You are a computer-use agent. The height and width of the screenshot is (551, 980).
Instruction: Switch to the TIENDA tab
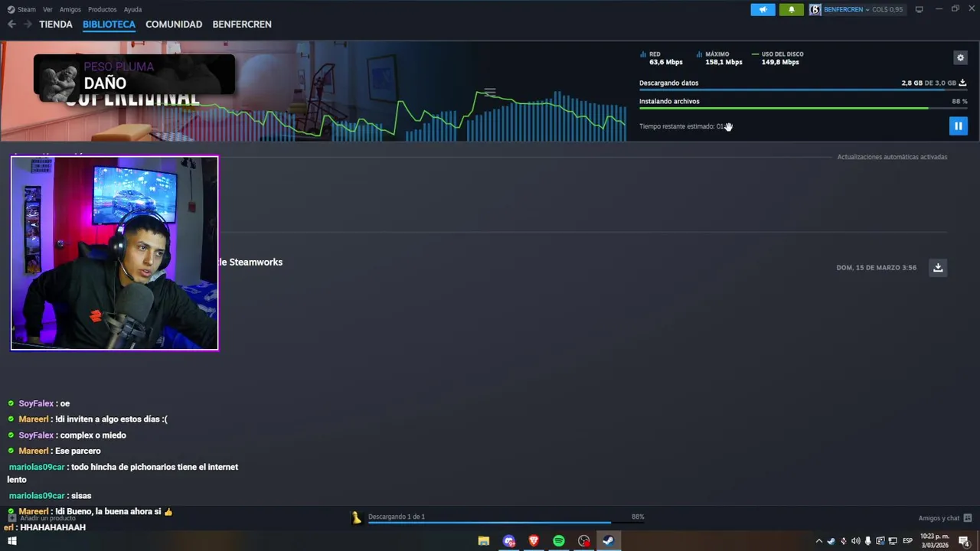click(56, 24)
